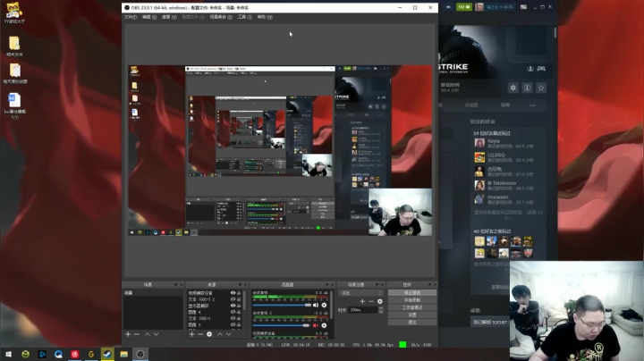Move the scene down with the arrow

click(x=156, y=334)
